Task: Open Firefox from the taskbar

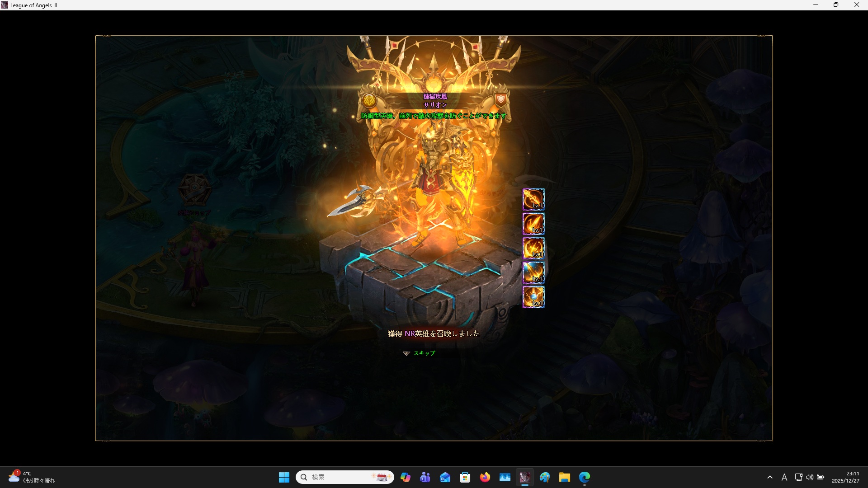Action: [x=485, y=477]
